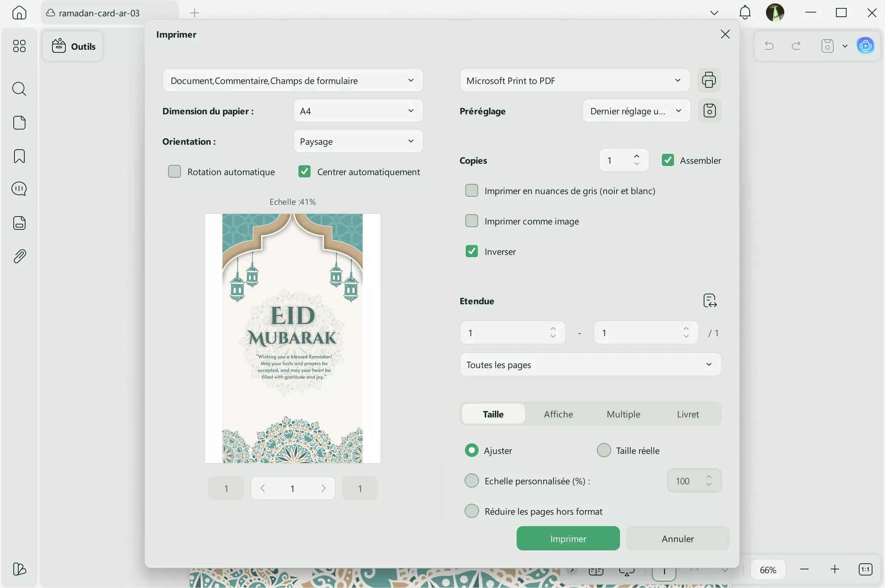Click the undo arrow icon
Viewport: 885px width, 588px height.
[768, 46]
